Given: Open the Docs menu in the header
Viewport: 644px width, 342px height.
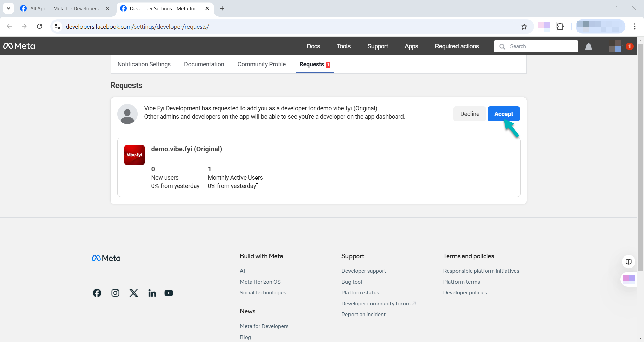Looking at the screenshot, I should tap(313, 46).
